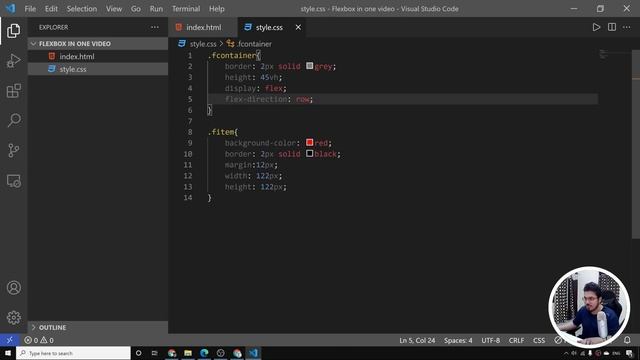The width and height of the screenshot is (640, 360).
Task: Open red color swatch picker
Action: click(309, 142)
